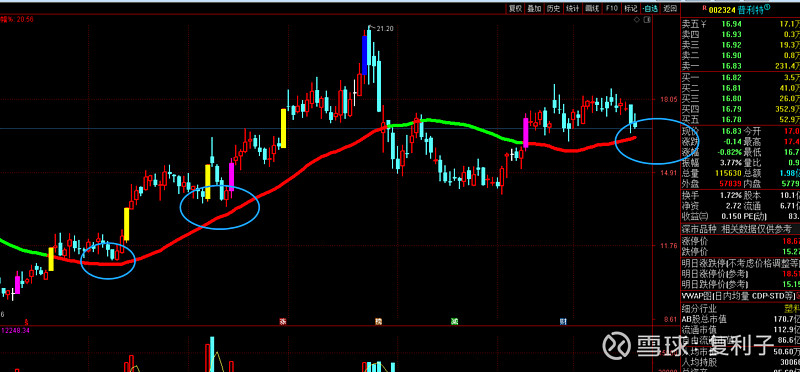Click the green 减 event marker
Viewport: 800px width, 372px height.
(x=454, y=321)
